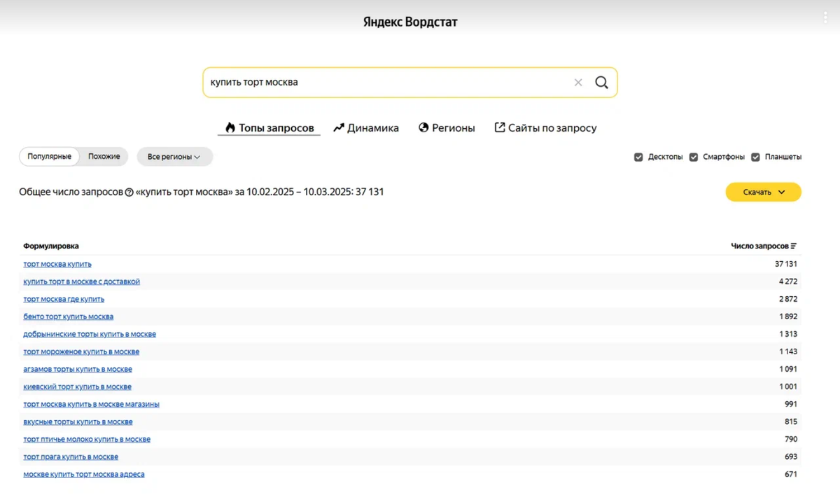Open link торт москва купить в москве магазины
The width and height of the screenshot is (840, 504).
click(x=91, y=404)
